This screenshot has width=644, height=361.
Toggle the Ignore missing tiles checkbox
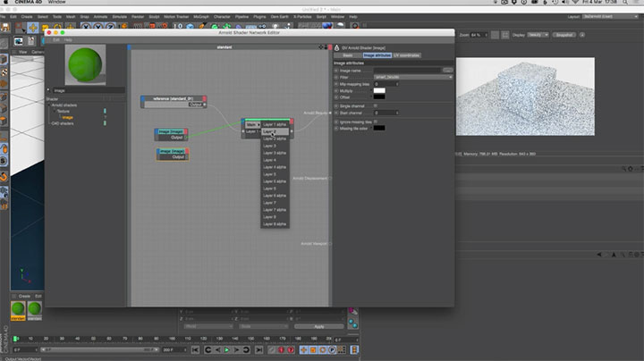coord(376,122)
